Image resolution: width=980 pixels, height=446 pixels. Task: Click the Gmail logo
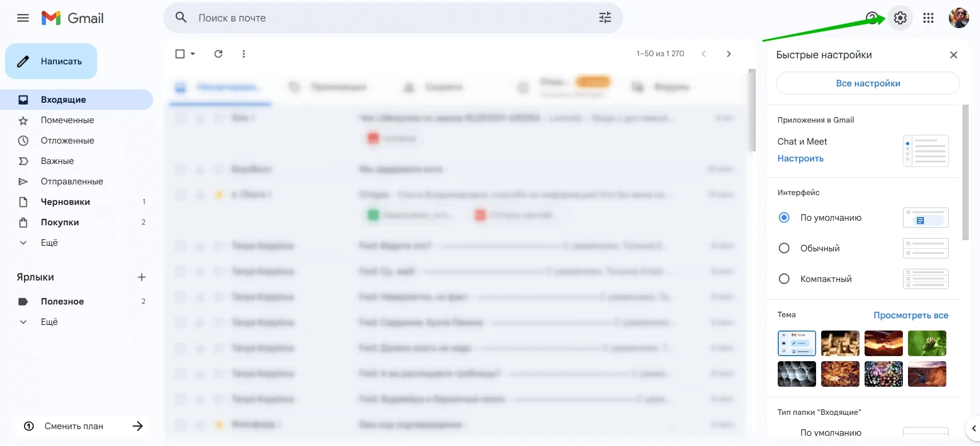[73, 18]
